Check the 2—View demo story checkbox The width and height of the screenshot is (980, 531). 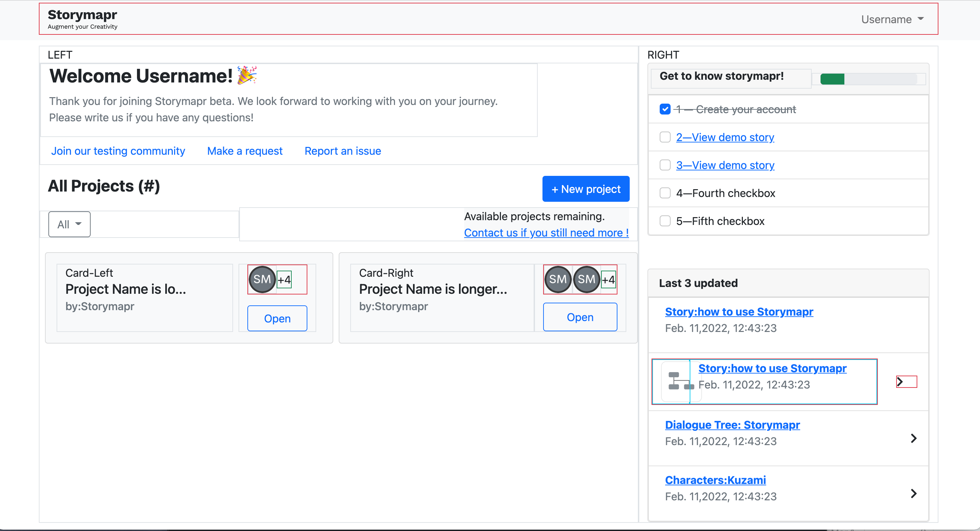(665, 137)
